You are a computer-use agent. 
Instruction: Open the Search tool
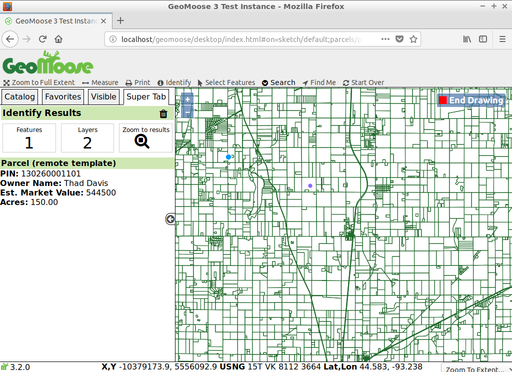point(279,82)
